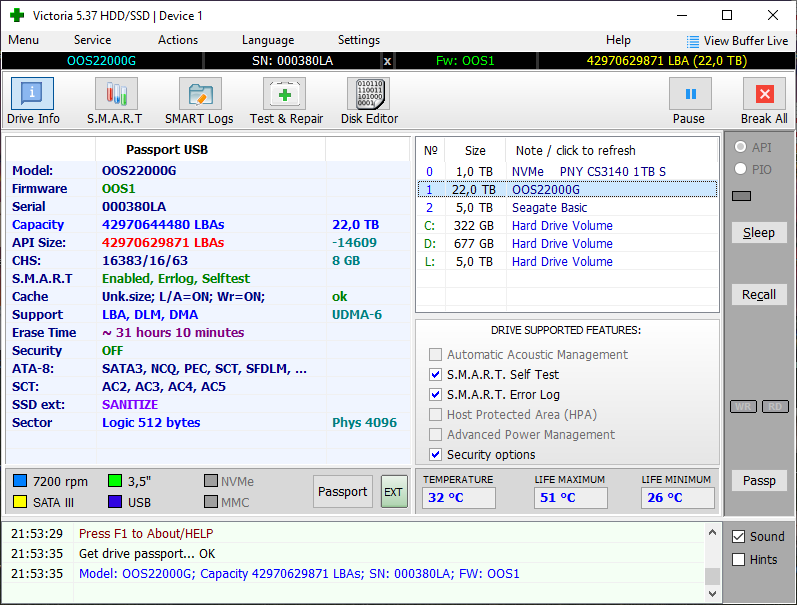Disable the Sound checkbox
The image size is (797, 605).
(x=739, y=537)
